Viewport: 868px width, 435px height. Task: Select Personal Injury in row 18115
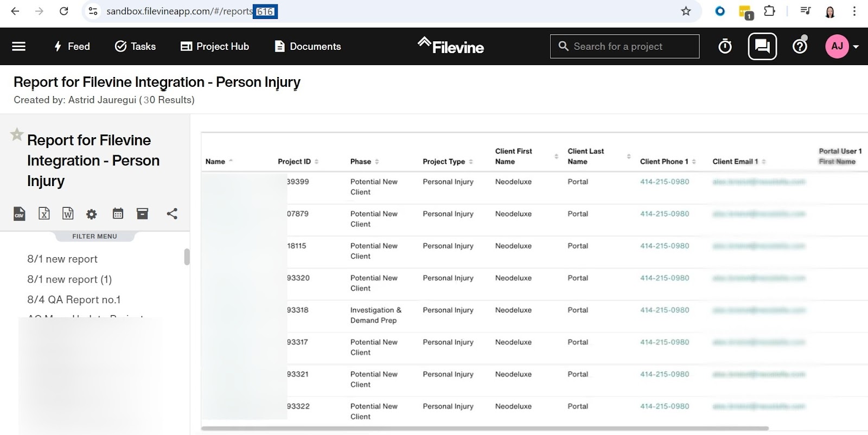(448, 246)
